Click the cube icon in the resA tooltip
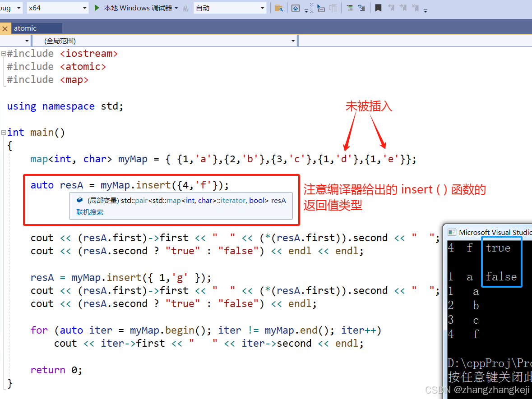Screen dimensions: 532x399 pos(79,200)
